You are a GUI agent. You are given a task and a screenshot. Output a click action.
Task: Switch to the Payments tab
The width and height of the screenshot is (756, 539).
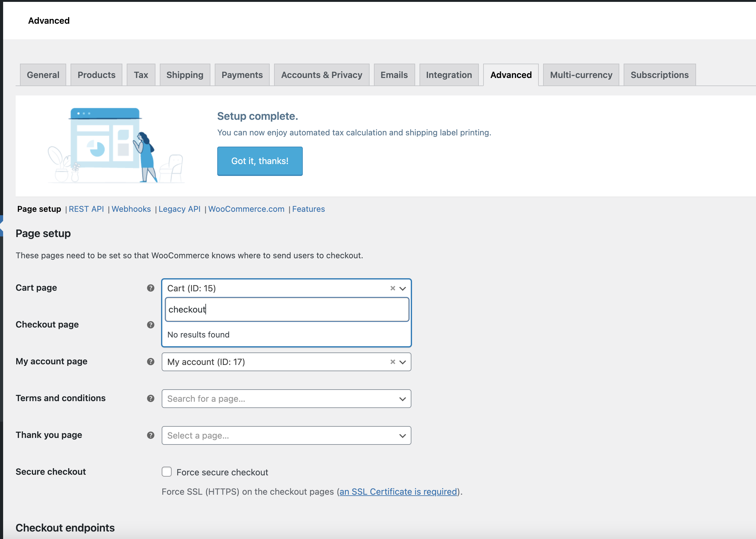242,74
